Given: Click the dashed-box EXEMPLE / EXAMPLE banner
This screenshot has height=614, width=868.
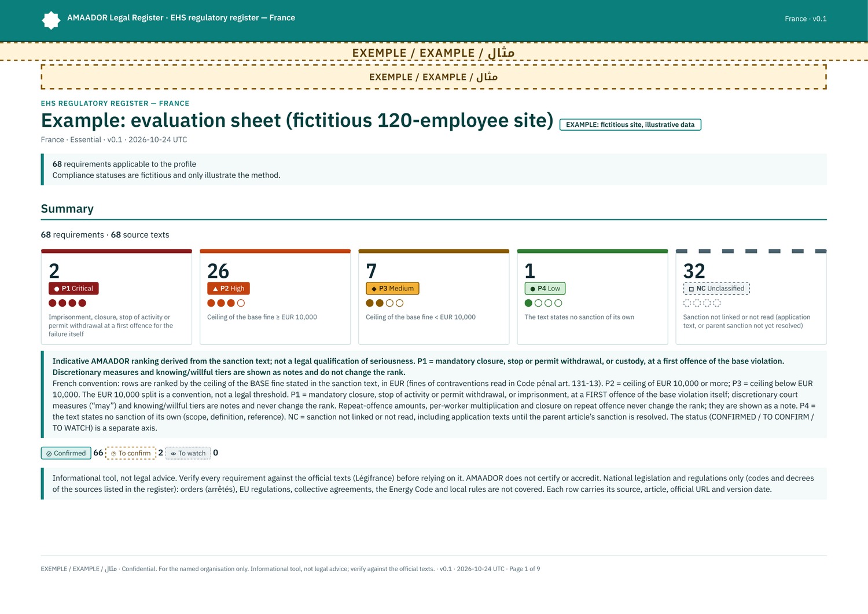Looking at the screenshot, I should click(434, 77).
